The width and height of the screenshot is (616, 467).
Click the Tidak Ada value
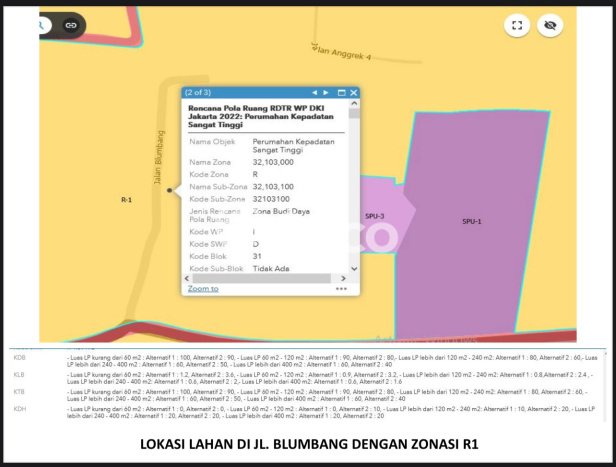tap(271, 269)
